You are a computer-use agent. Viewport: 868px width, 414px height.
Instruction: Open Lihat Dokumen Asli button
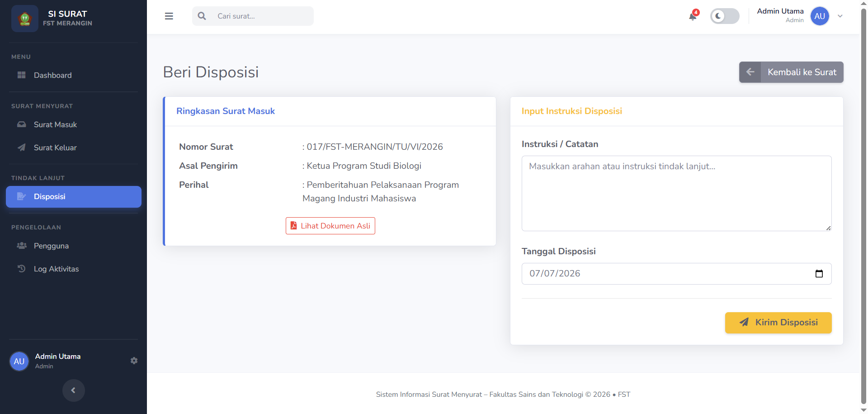coord(330,226)
